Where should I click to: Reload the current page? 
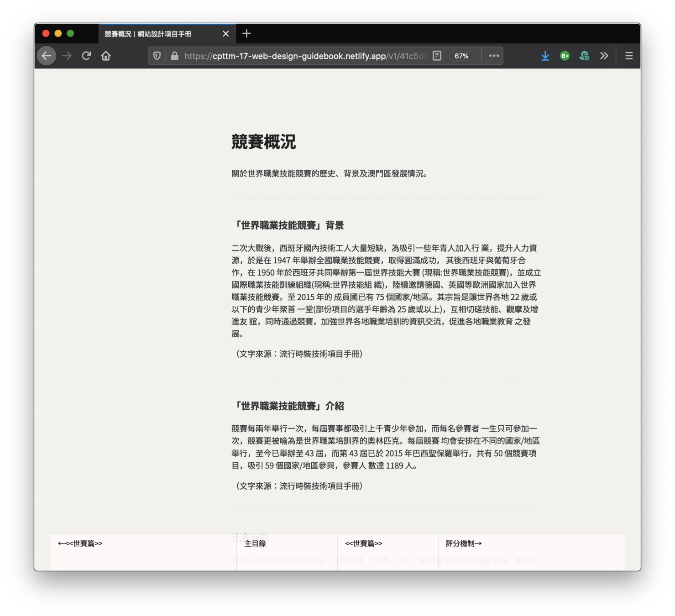[86, 56]
